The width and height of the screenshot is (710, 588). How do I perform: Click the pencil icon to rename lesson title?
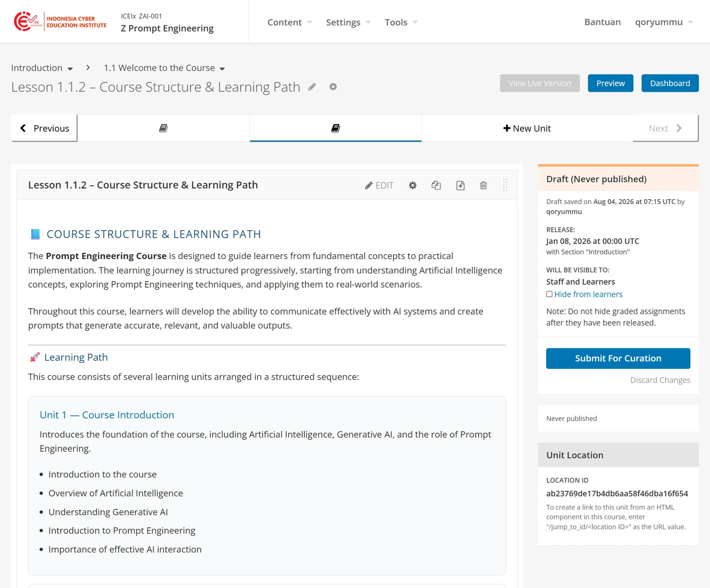[312, 87]
